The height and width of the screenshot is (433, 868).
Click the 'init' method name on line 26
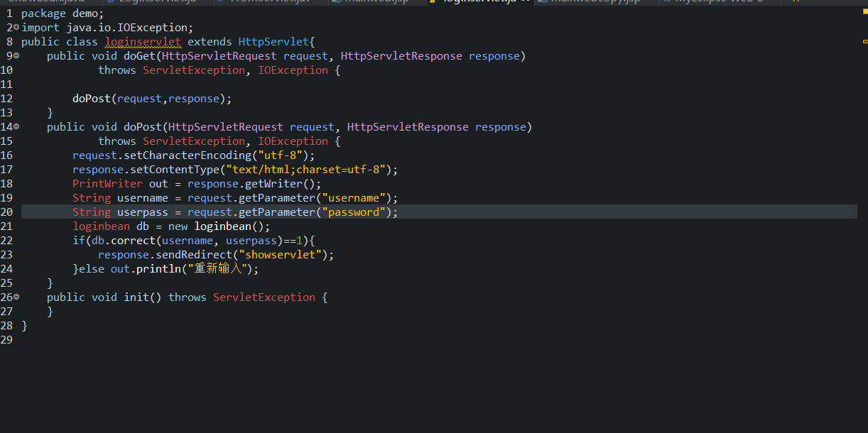(136, 297)
